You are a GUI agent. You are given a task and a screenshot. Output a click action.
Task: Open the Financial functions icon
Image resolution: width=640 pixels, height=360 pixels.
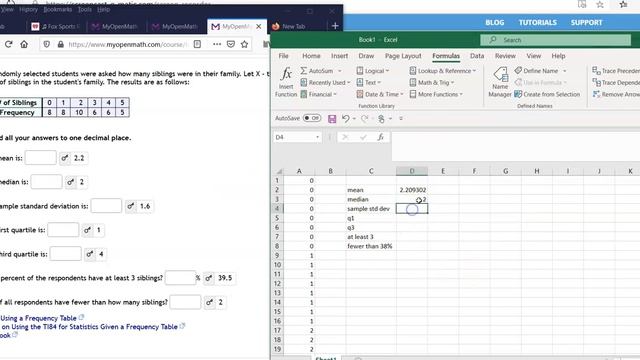pos(304,94)
